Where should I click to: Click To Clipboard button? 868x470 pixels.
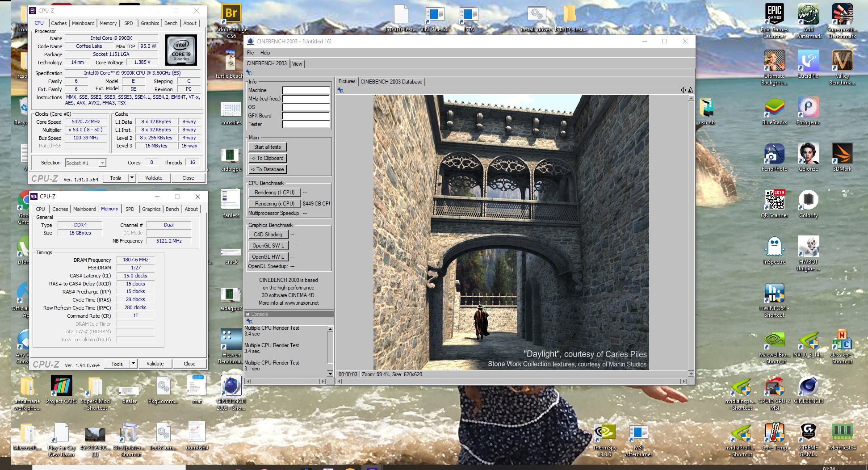268,158
